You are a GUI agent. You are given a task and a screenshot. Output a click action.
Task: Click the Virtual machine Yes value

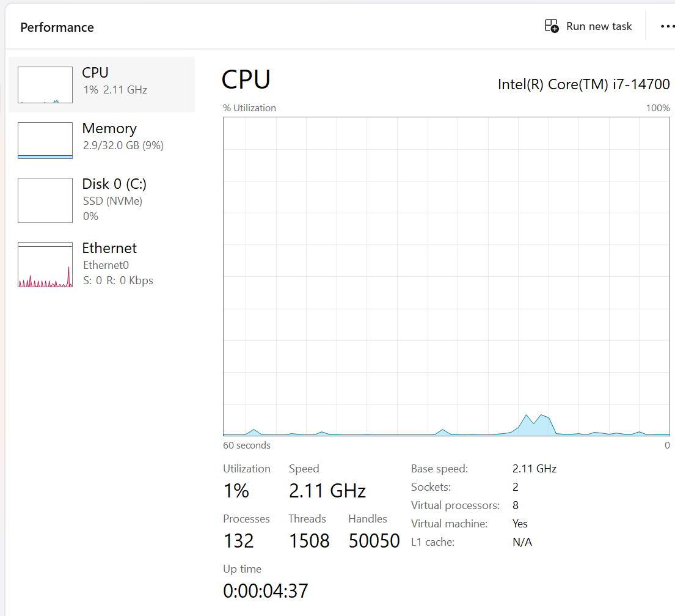[520, 524]
